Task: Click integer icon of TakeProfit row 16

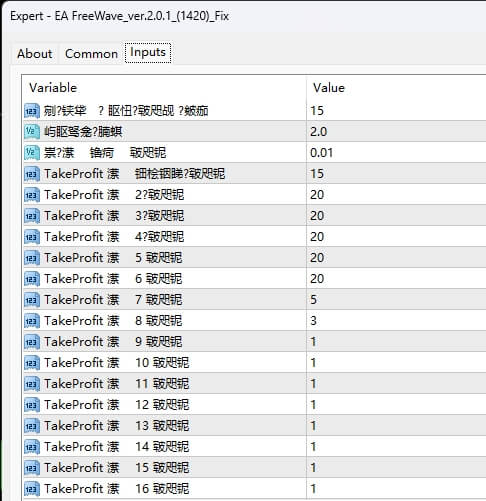Action: tap(32, 489)
